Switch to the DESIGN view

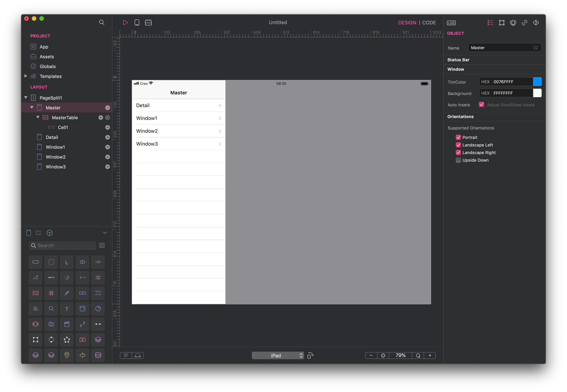pos(407,23)
